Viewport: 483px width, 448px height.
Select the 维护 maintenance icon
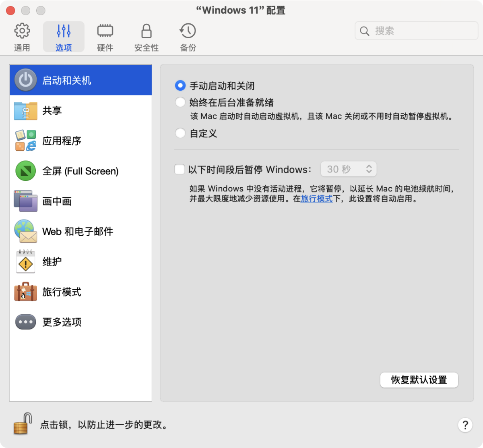(x=25, y=262)
